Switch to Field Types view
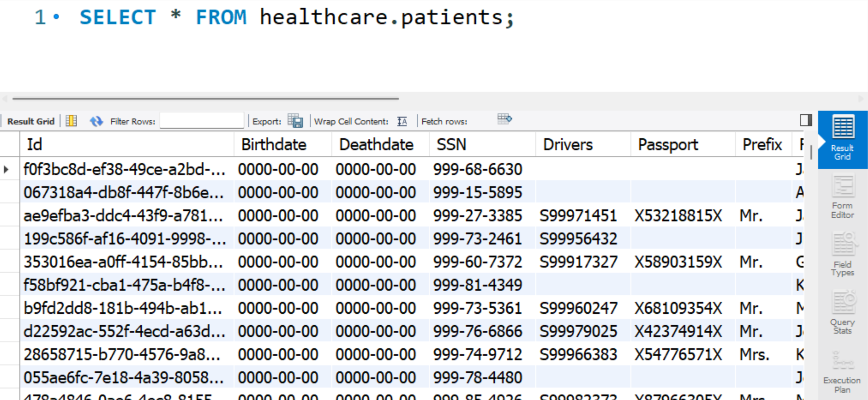Screen dimensions: 868x400 [x=842, y=254]
